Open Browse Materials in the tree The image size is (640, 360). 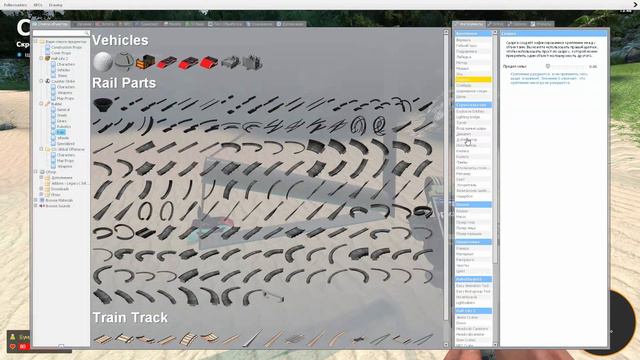tap(59, 200)
